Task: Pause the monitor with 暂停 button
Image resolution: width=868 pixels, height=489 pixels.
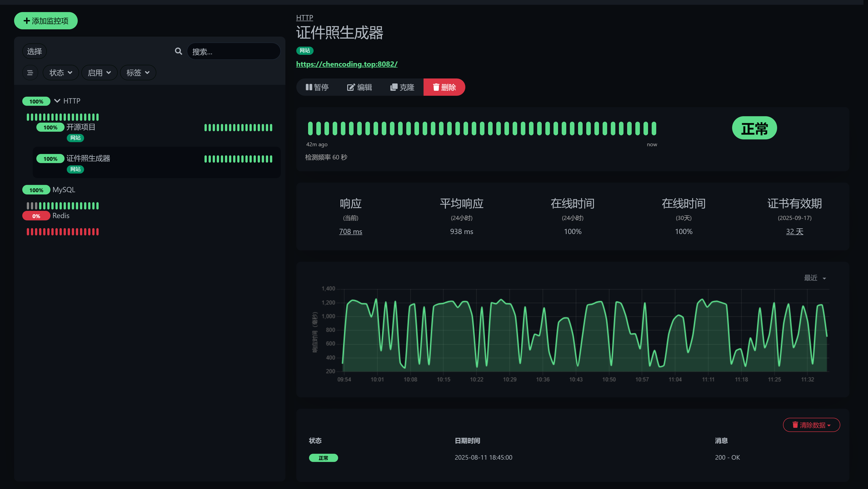Action: click(317, 87)
